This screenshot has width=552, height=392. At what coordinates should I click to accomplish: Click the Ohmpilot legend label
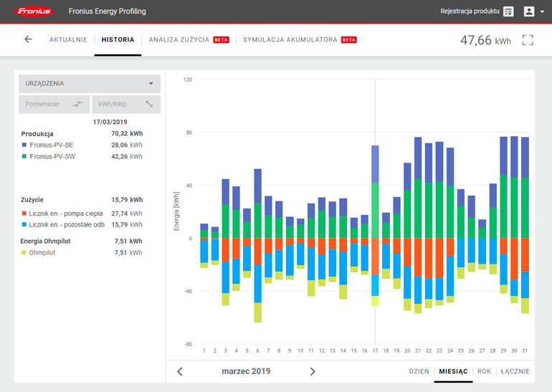click(x=42, y=253)
